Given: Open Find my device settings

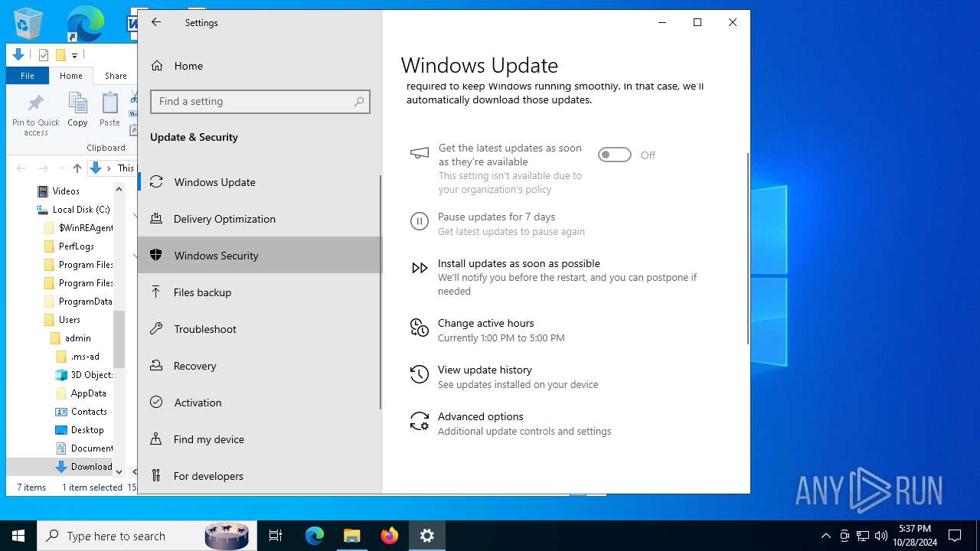Looking at the screenshot, I should [260, 439].
